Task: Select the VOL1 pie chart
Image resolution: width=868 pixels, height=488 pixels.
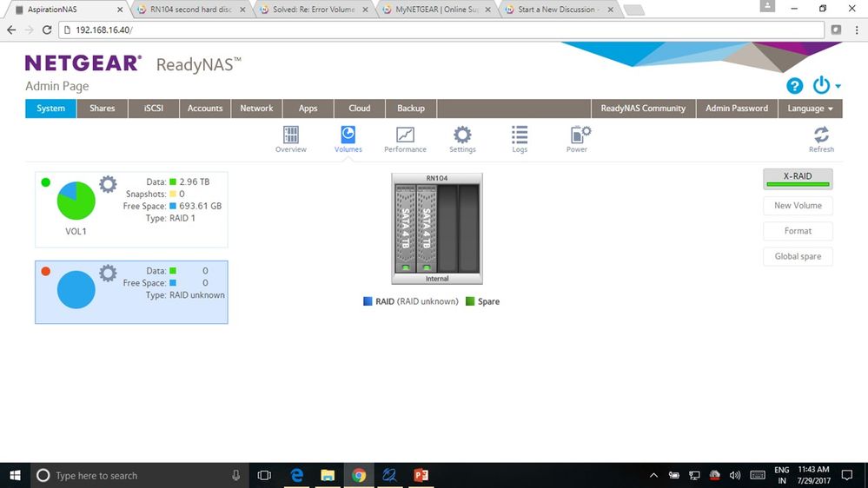Action: [76, 201]
